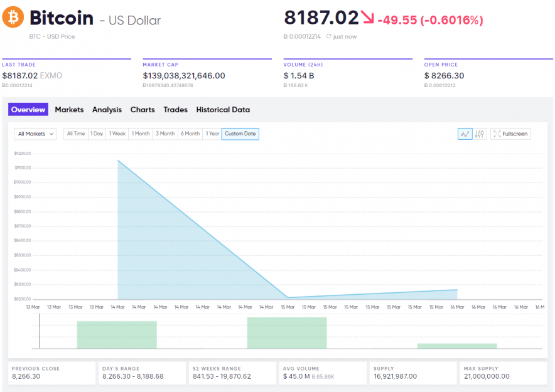Select the All Time range
Viewport: 555px width, 392px height.
tap(76, 134)
